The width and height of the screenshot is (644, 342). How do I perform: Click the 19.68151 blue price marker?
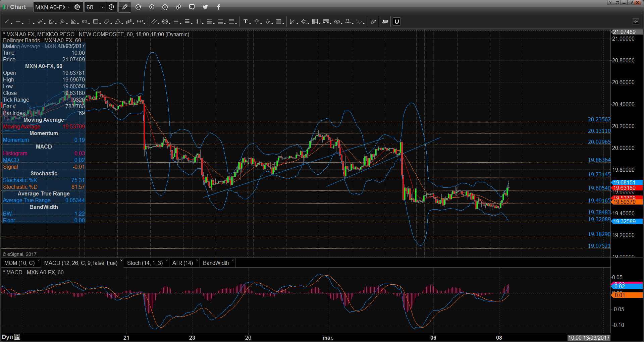click(x=627, y=182)
